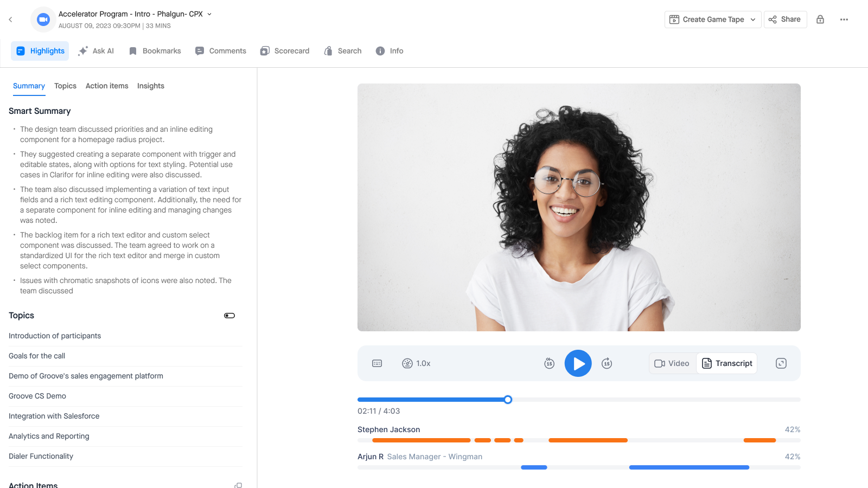Expand the Create Game Tape dropdown arrow
Screen dimensions: 868x488
point(753,20)
